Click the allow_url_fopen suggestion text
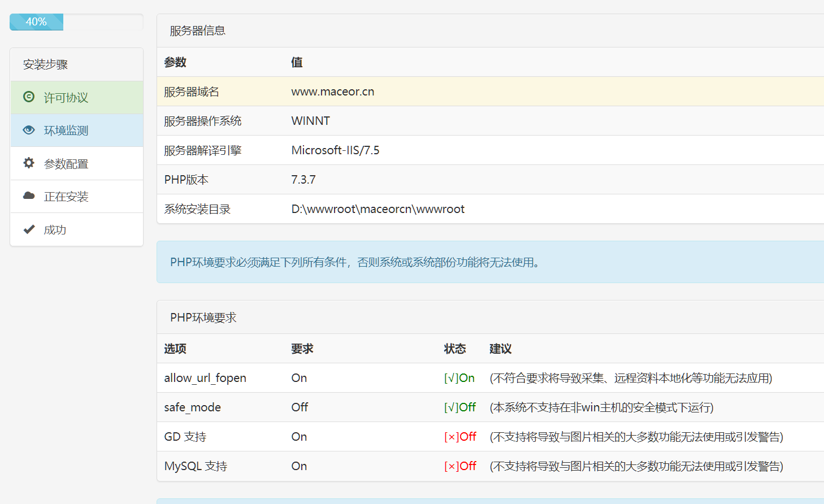Screen dimensions: 824x504 pos(631,378)
